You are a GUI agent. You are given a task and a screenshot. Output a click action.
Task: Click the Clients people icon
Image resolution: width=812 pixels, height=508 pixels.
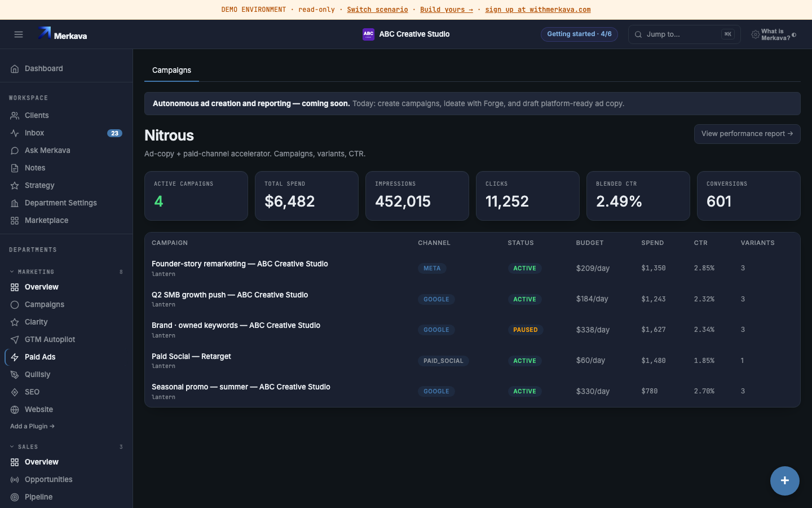coord(15,116)
